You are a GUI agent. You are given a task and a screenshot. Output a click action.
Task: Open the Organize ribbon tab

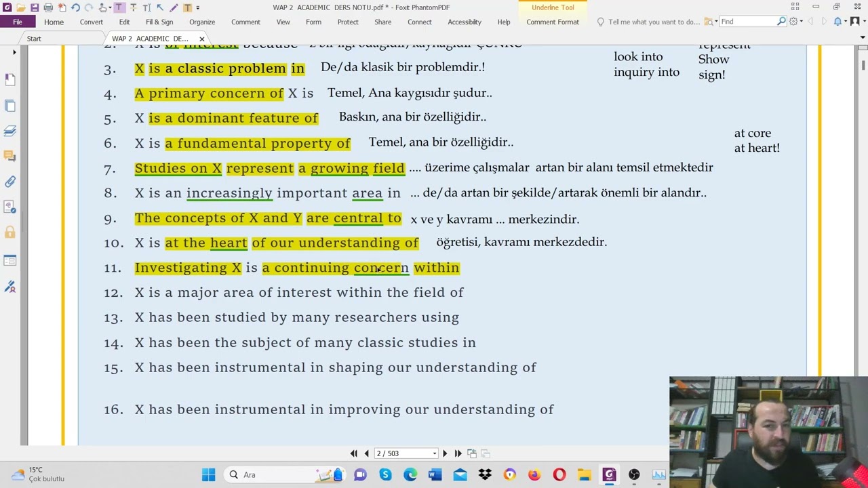(x=202, y=22)
